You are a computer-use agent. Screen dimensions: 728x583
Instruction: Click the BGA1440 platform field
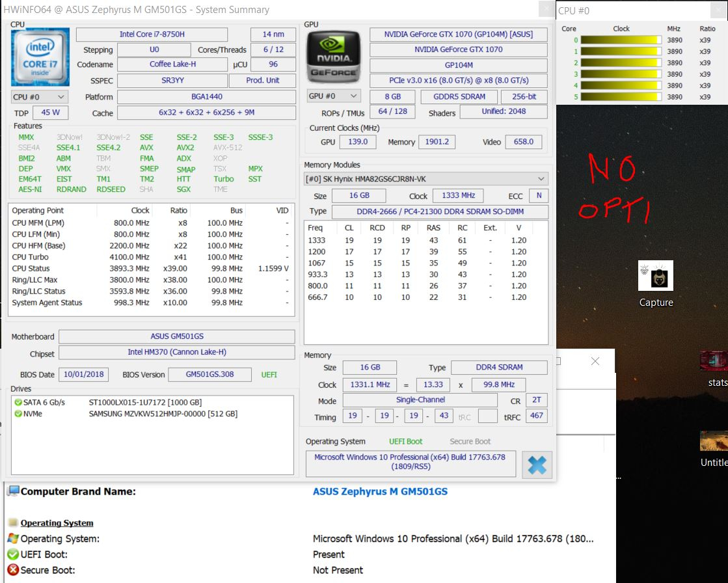(x=207, y=96)
